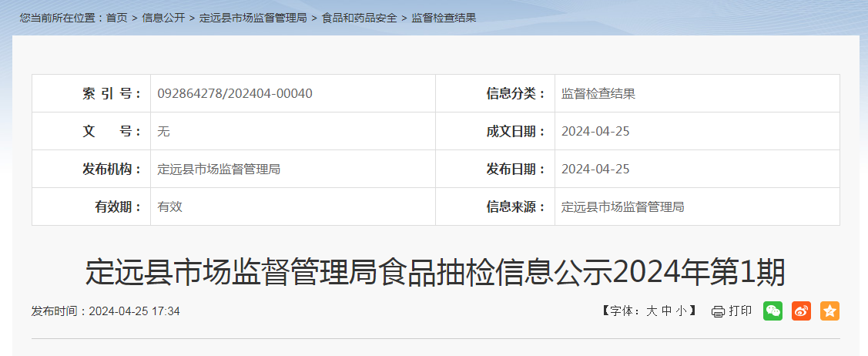Click the 索引号 label cell
The width and height of the screenshot is (868, 356).
[x=92, y=93]
